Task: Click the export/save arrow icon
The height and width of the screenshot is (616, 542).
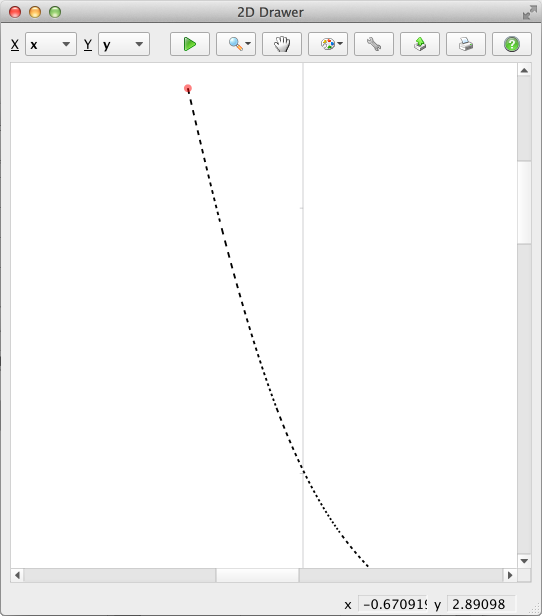Action: click(420, 44)
